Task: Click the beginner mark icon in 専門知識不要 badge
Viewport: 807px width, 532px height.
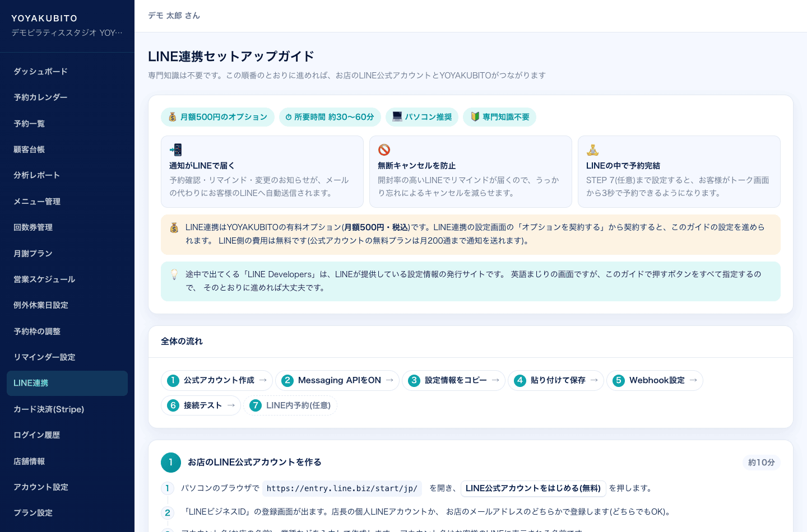Action: click(x=475, y=116)
